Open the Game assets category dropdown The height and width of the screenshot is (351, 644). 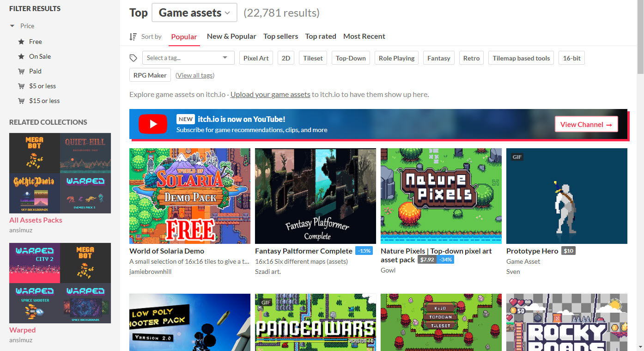(194, 12)
